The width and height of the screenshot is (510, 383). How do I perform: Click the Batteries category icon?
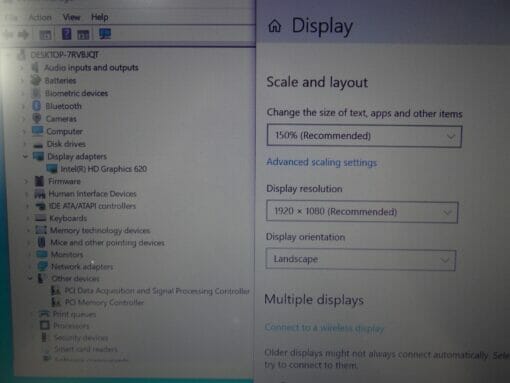tap(35, 80)
